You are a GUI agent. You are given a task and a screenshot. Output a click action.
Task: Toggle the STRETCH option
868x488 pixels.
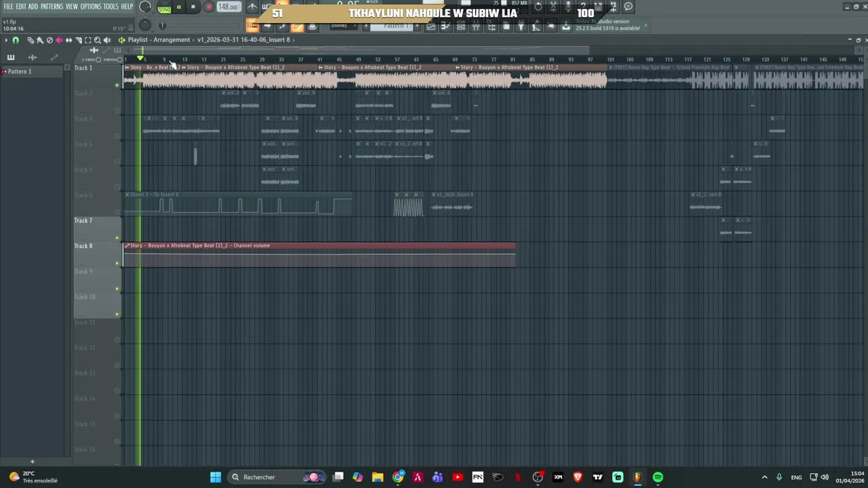click(x=119, y=60)
